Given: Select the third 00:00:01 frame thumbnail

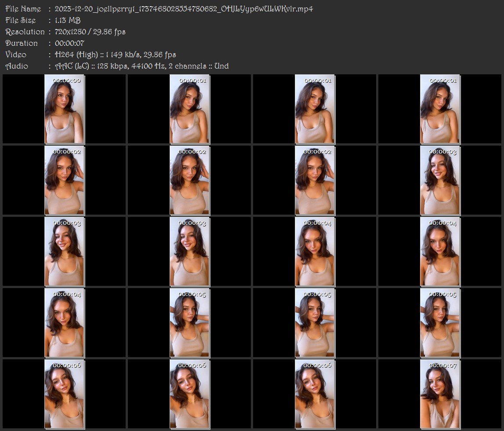Looking at the screenshot, I should [440, 109].
